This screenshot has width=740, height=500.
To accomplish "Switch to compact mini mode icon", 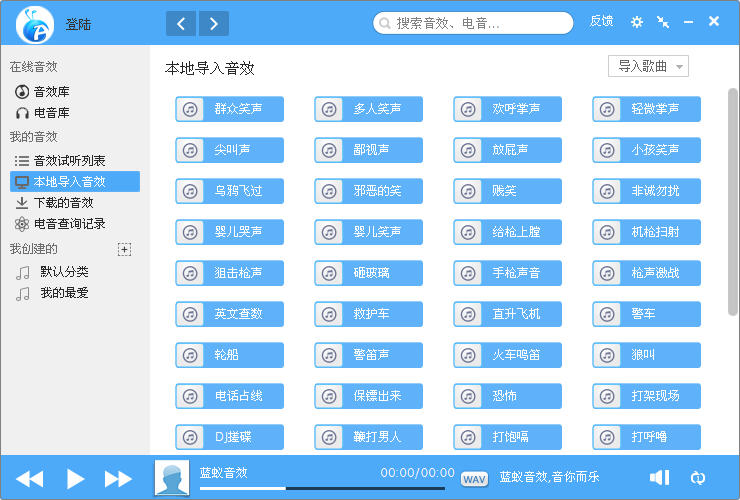I will 663,22.
